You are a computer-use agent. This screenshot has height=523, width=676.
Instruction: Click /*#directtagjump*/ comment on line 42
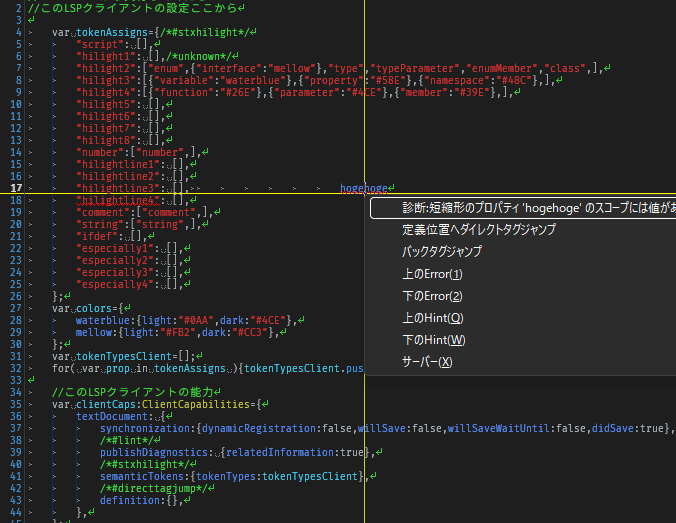pos(154,489)
